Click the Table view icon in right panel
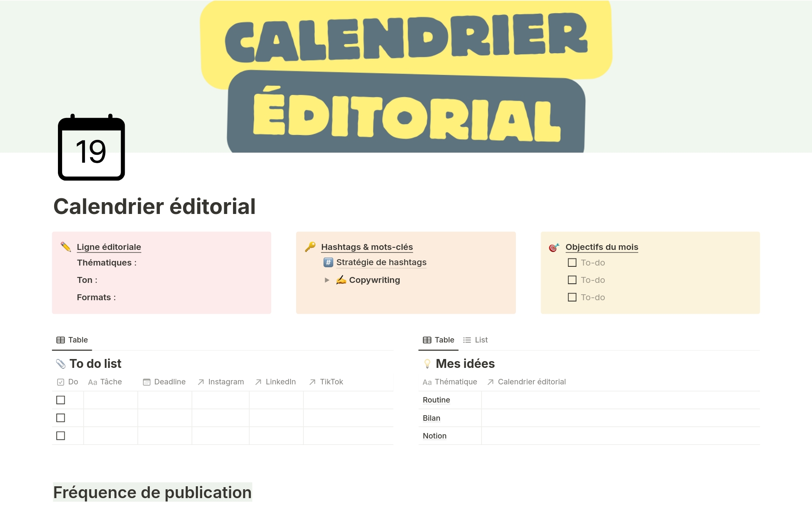 pyautogui.click(x=427, y=340)
